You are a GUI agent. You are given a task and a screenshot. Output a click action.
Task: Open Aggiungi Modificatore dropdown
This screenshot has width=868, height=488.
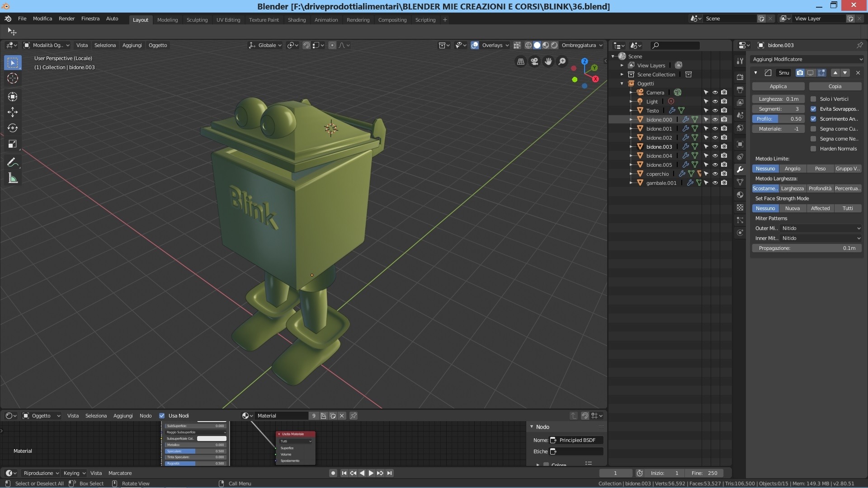[807, 59]
